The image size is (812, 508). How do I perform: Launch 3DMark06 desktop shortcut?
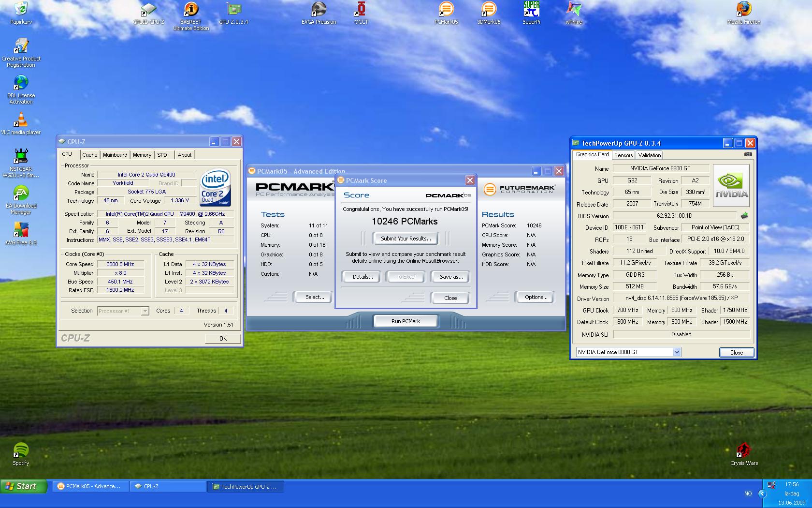[489, 13]
